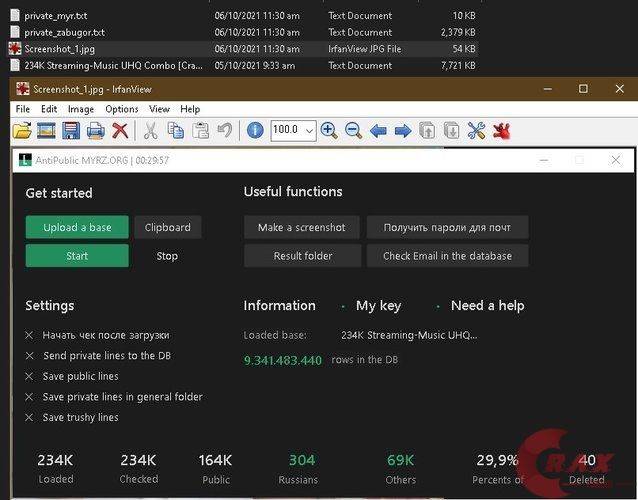The height and width of the screenshot is (500, 638).
Task: Open the Edit menu
Action: point(49,109)
